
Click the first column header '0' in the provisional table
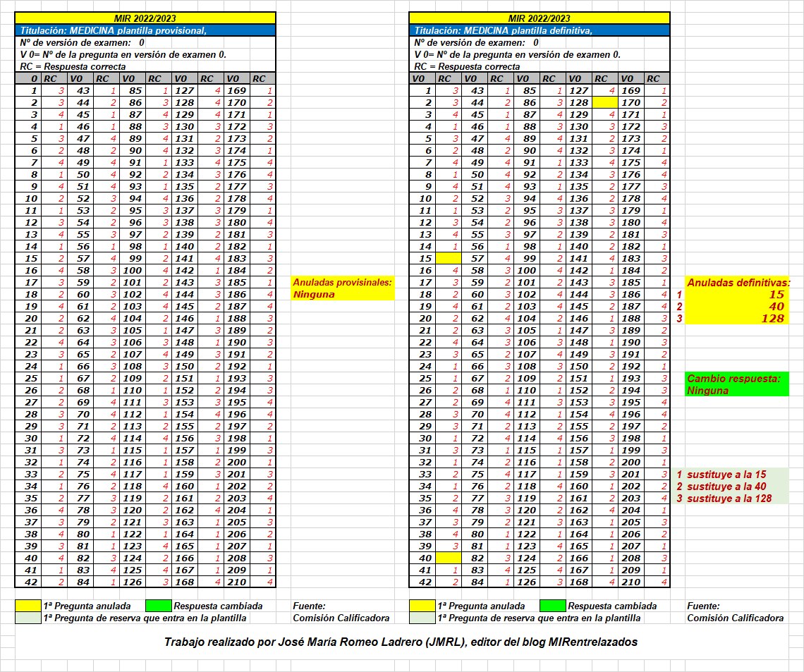coord(28,78)
